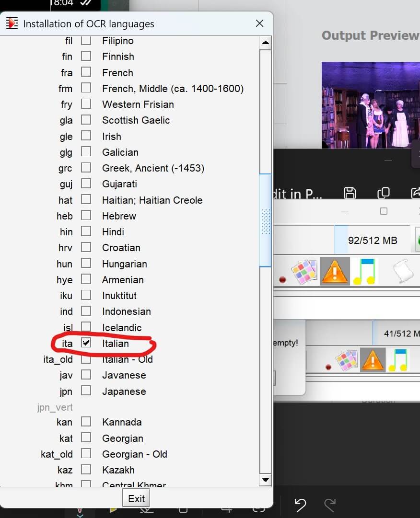Click the scrollbar down arrow in language list
The height and width of the screenshot is (518, 420).
pos(265,479)
